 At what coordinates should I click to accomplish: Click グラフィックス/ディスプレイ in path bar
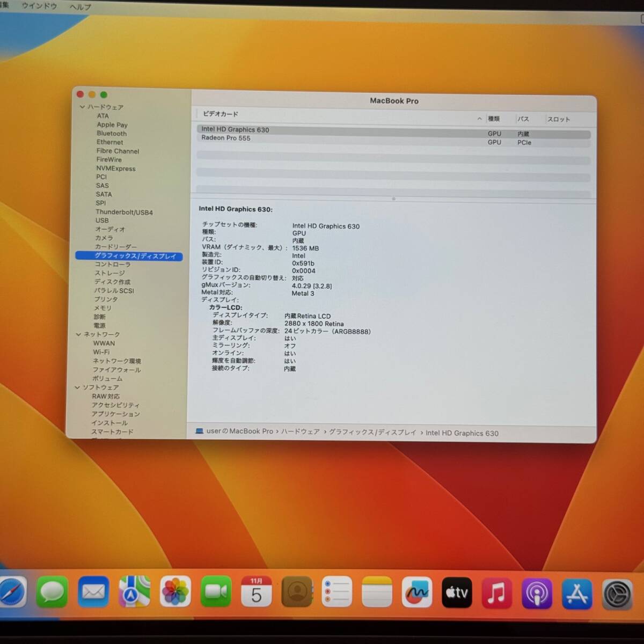(372, 432)
